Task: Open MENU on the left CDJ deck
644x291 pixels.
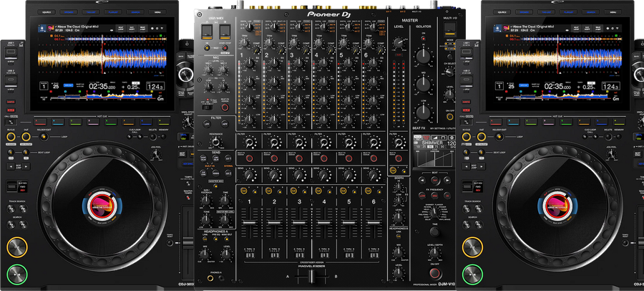Action: 157,12
